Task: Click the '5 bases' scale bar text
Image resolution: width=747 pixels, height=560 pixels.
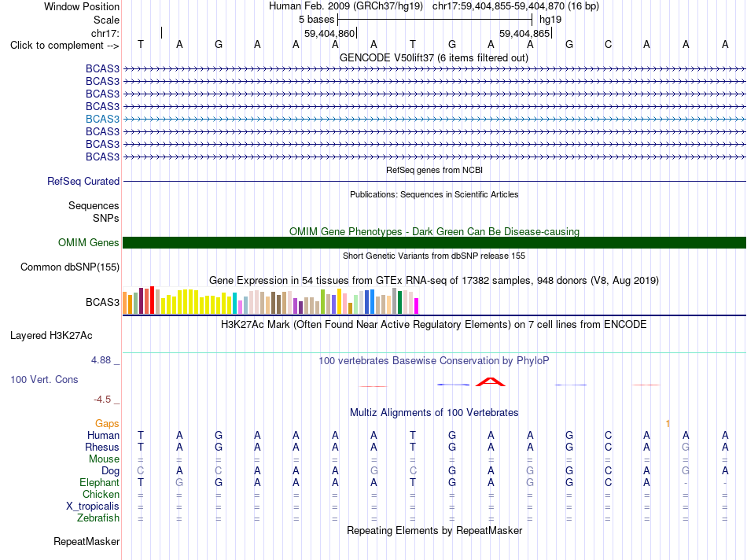Action: (317, 20)
